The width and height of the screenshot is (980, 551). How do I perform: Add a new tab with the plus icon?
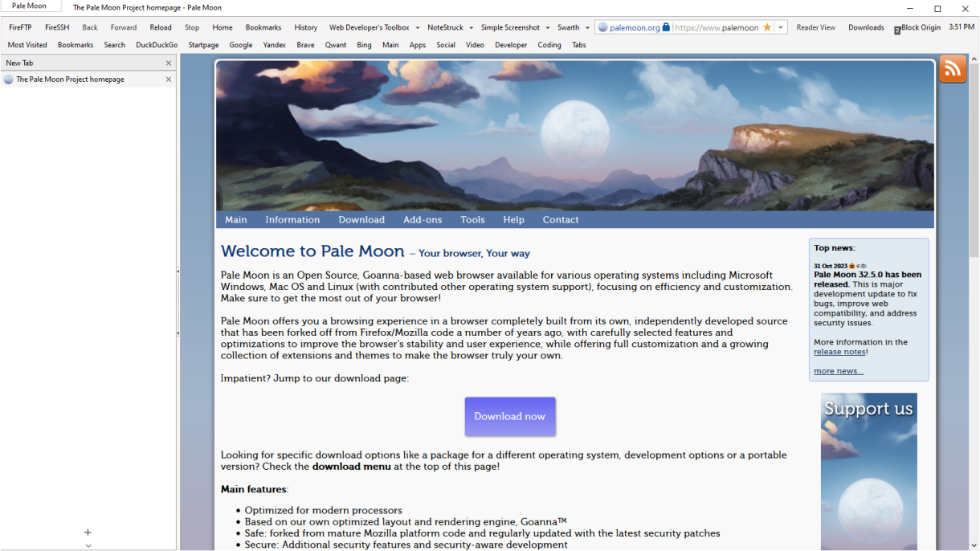coord(88,533)
